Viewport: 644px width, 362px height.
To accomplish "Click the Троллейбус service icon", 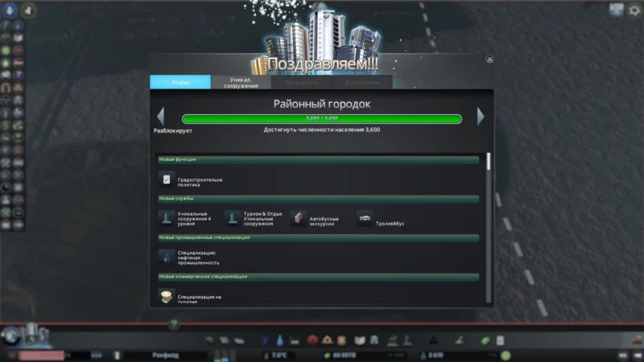I will pyautogui.click(x=365, y=218).
